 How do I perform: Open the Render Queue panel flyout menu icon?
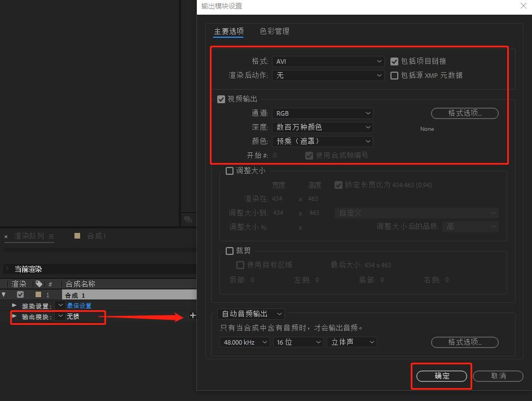(51, 236)
